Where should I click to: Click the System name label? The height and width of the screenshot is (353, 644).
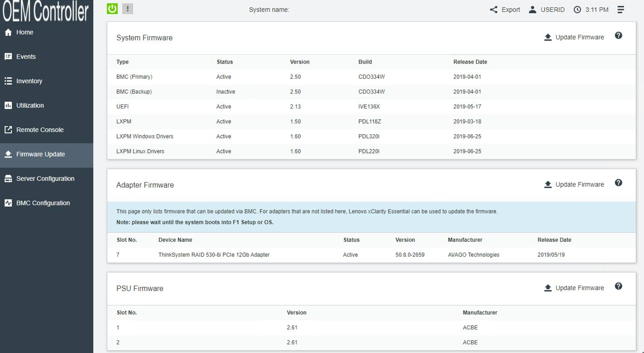click(269, 9)
